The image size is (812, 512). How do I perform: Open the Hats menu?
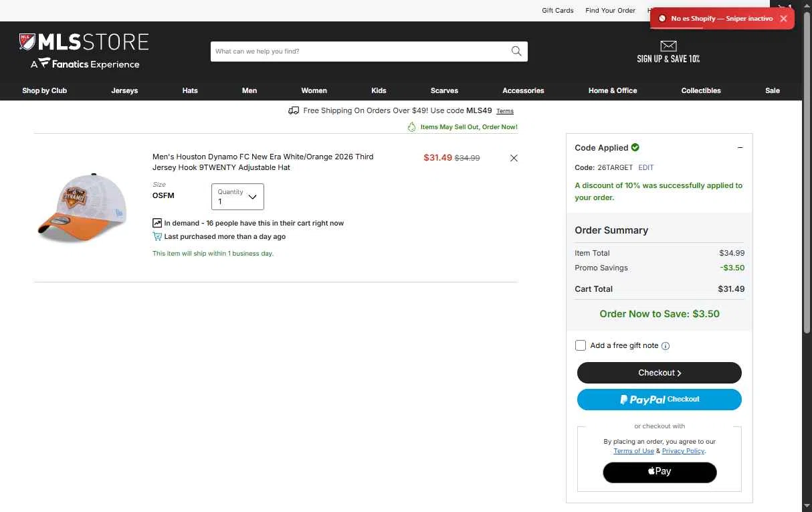pyautogui.click(x=190, y=90)
